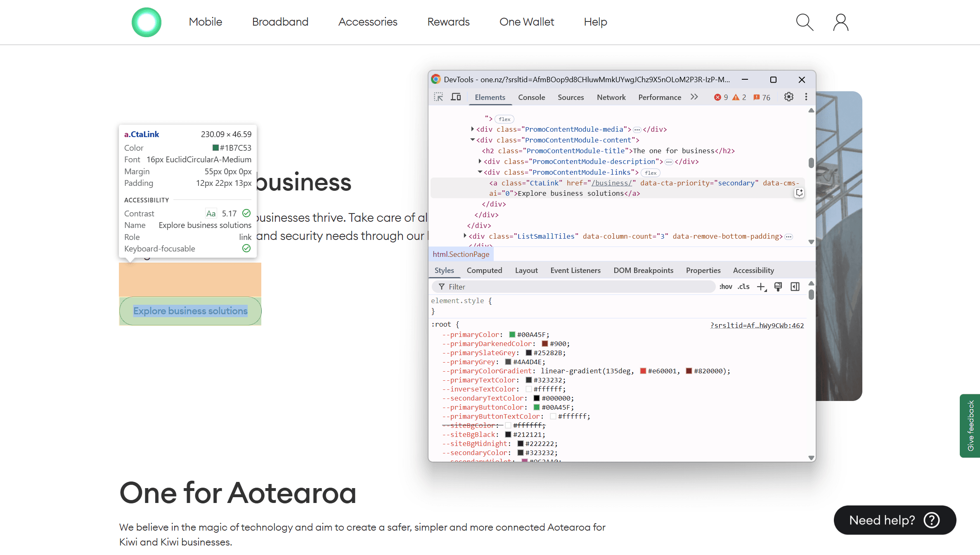Click the /business/ href link in DOM
980x555 pixels.
(x=611, y=183)
